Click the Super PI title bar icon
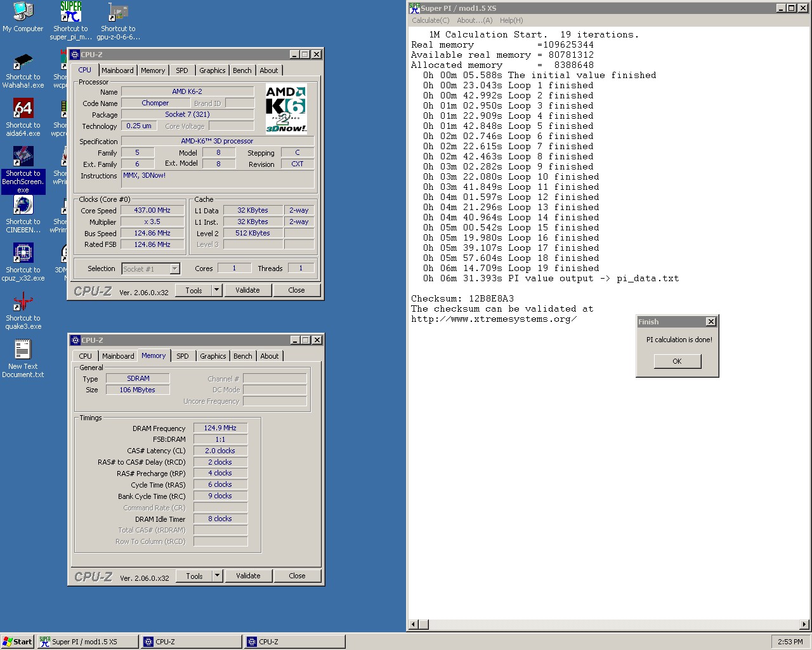812x650 pixels. click(415, 8)
